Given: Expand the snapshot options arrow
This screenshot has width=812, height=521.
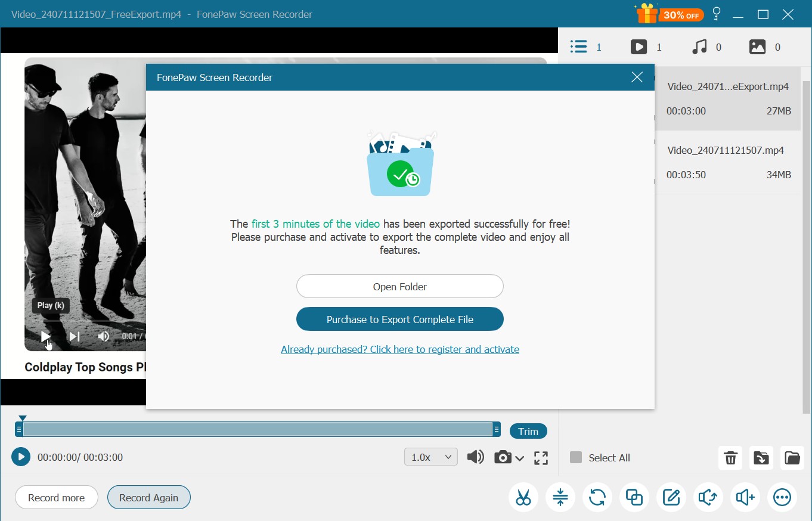Looking at the screenshot, I should click(x=519, y=458).
